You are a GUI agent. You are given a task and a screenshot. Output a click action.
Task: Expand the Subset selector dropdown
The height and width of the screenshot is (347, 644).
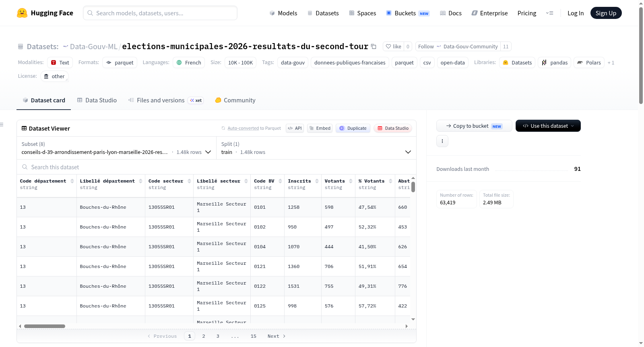[116, 148]
